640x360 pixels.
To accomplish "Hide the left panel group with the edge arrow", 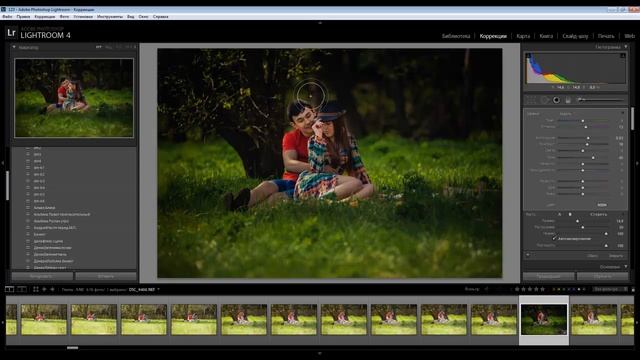I will click(x=2, y=163).
